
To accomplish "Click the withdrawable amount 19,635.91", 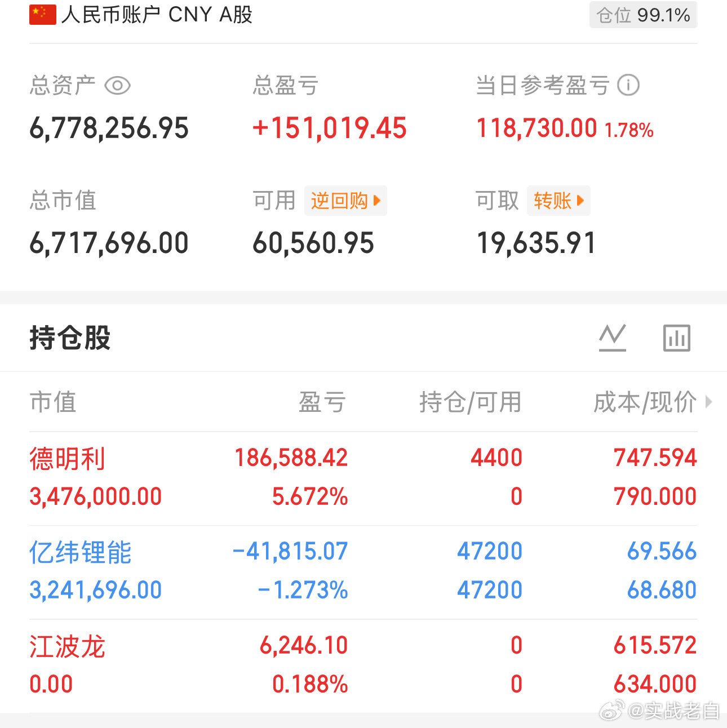I will (x=536, y=243).
